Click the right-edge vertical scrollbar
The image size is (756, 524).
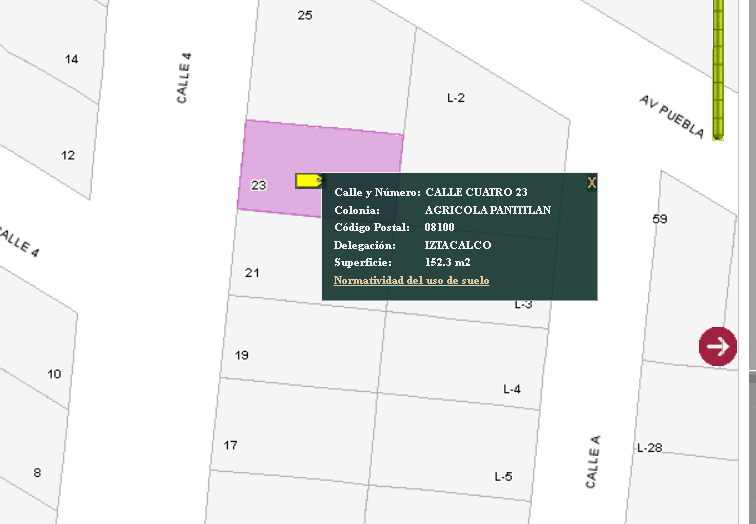(752, 262)
